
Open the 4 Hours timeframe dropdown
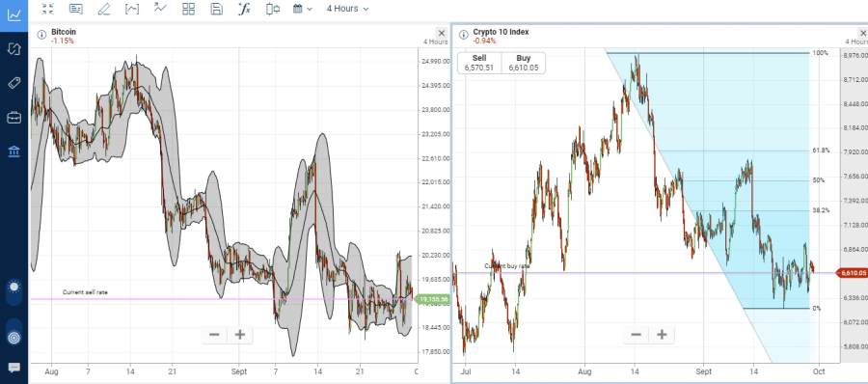347,9
